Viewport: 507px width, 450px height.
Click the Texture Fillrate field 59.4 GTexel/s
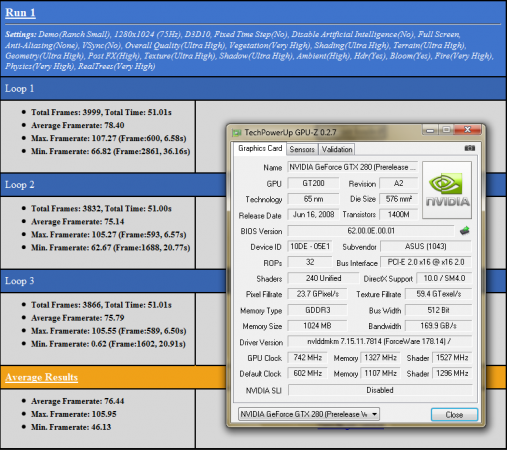[438, 294]
